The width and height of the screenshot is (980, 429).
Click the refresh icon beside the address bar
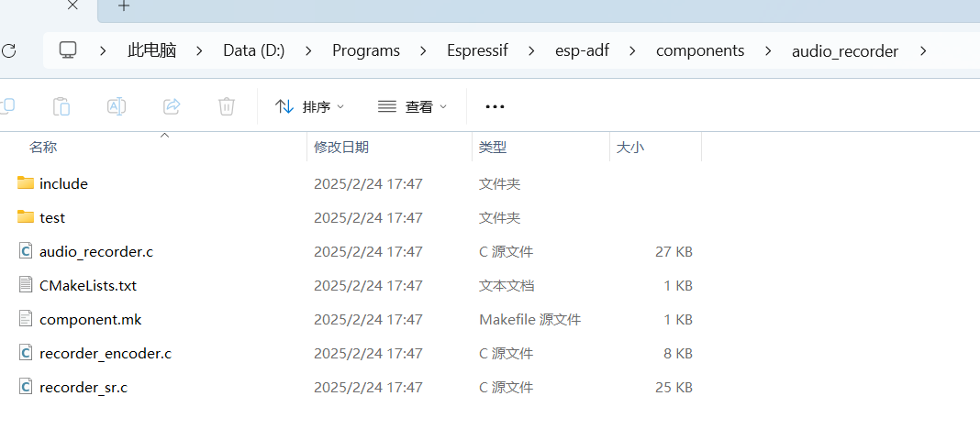(7, 50)
